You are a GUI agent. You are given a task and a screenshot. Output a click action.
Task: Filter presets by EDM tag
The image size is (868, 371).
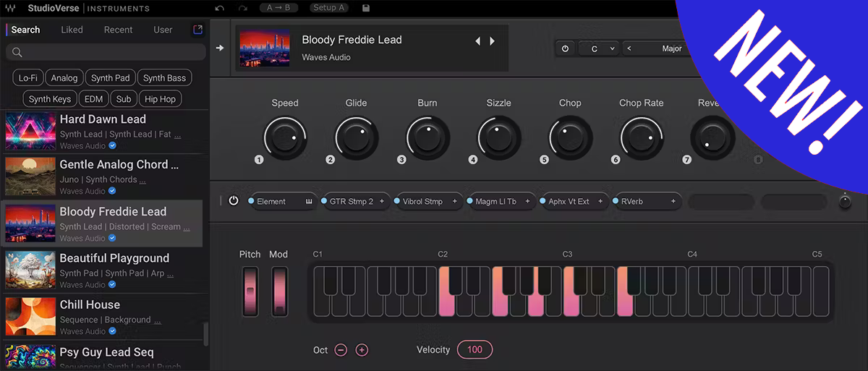(x=93, y=99)
